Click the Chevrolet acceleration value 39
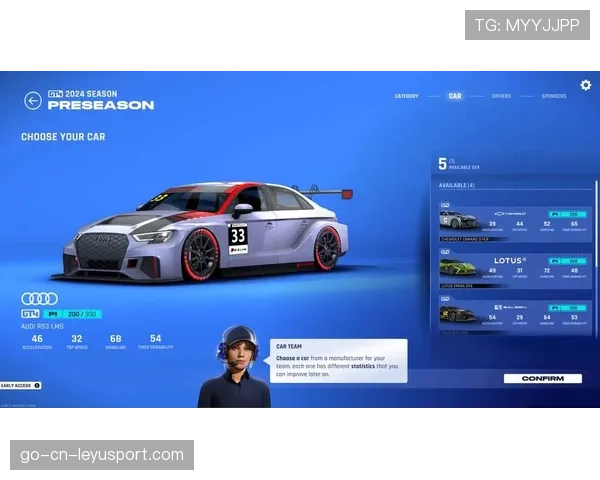Image resolution: width=600 pixels, height=480 pixels. (492, 224)
